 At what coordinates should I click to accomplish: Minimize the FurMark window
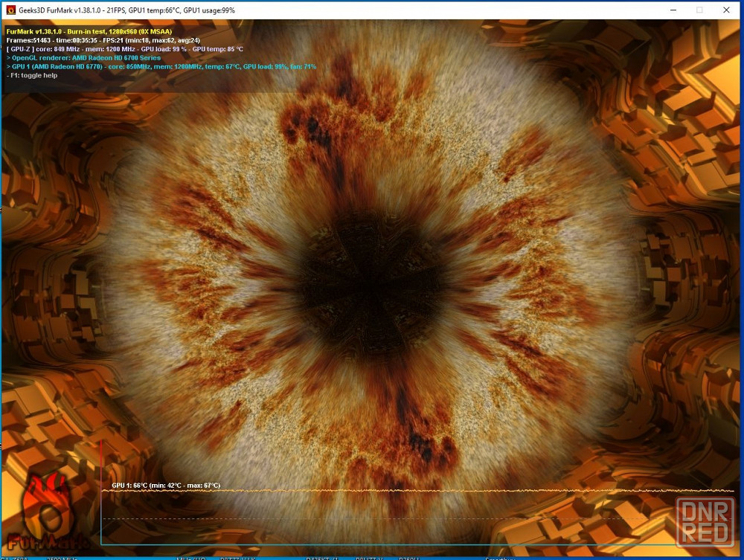[673, 10]
